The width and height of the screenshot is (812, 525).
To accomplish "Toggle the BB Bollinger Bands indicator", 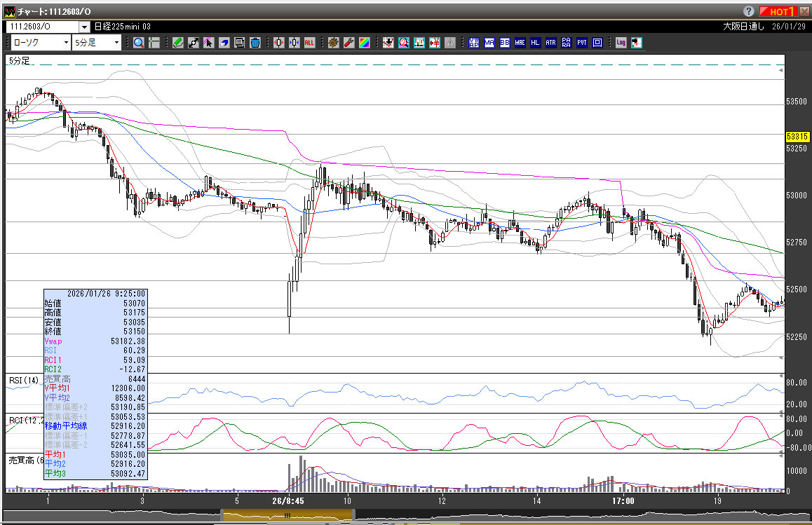I will [504, 43].
